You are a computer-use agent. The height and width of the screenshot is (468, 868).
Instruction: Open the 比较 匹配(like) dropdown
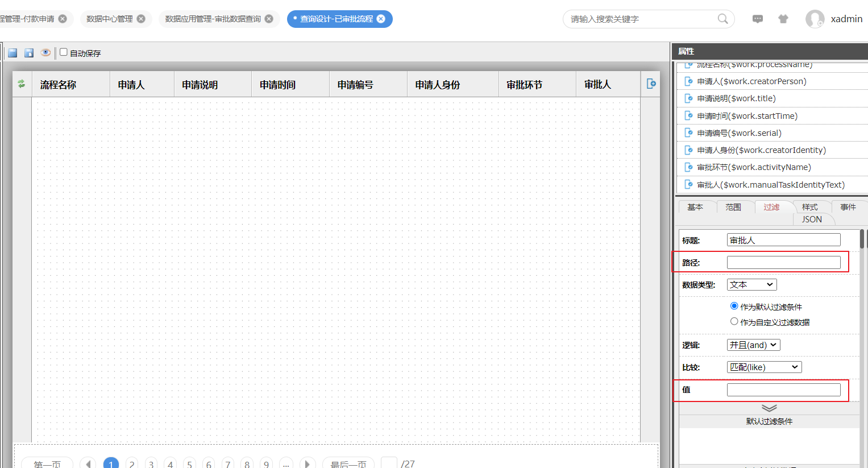tap(764, 367)
